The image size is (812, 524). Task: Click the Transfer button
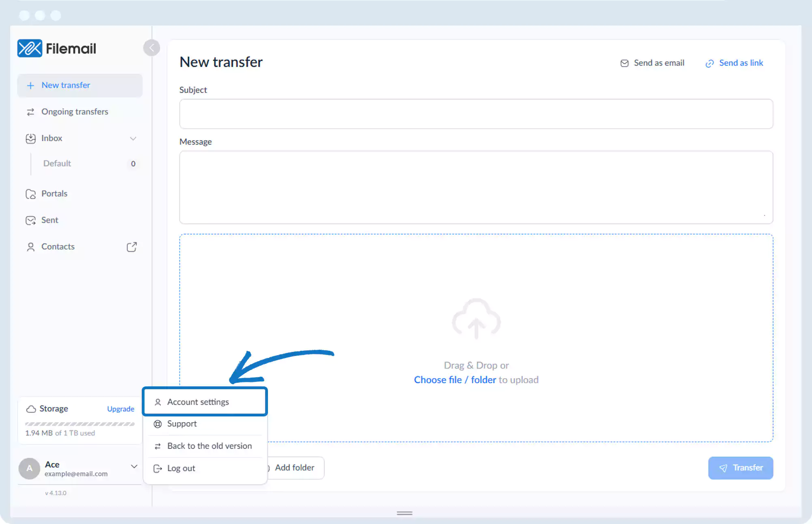pyautogui.click(x=741, y=468)
